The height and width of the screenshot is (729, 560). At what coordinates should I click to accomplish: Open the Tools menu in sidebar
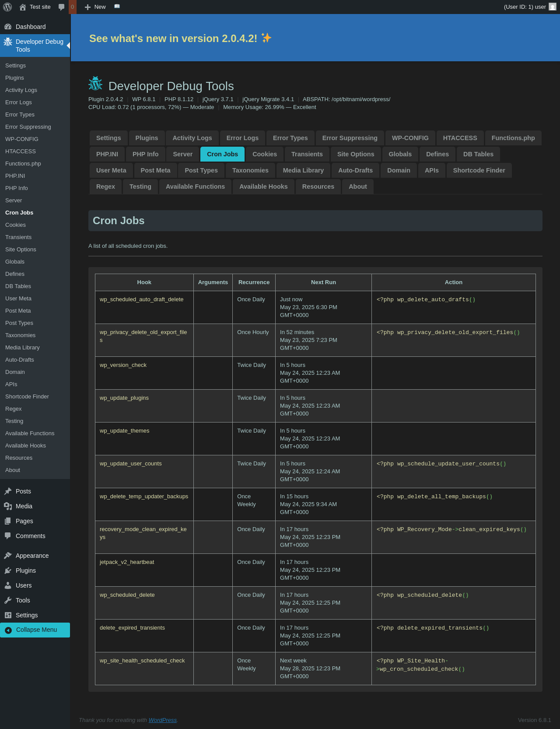click(23, 600)
